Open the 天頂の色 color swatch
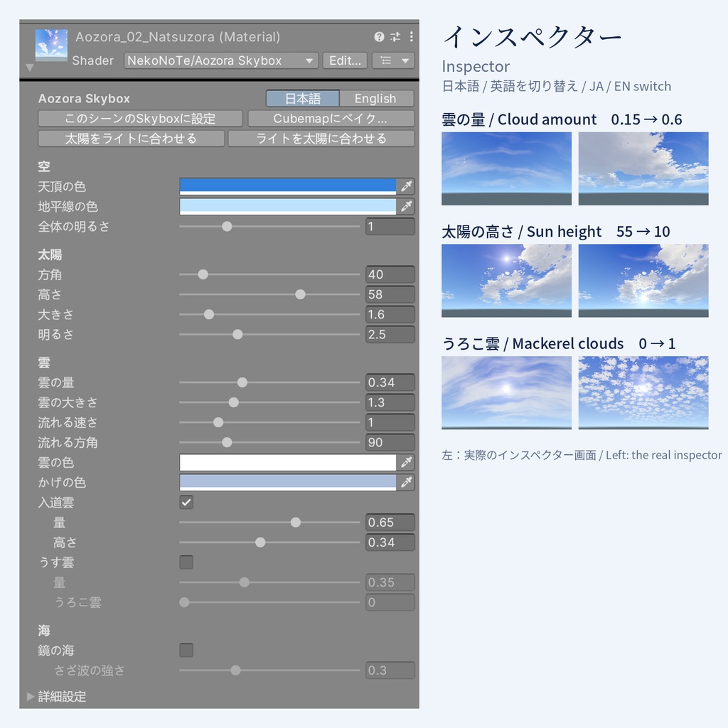Image resolution: width=728 pixels, height=728 pixels. pos(288,187)
